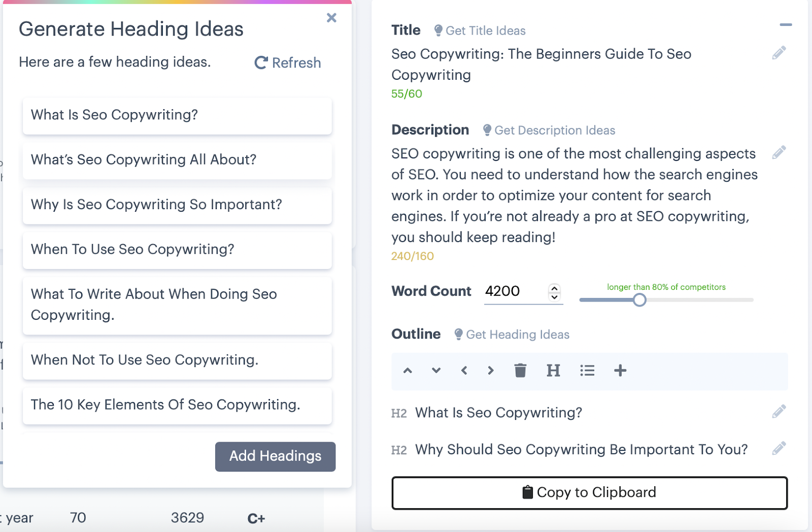This screenshot has width=812, height=532.
Task: Add new outline item with plus icon
Action: pyautogui.click(x=620, y=371)
